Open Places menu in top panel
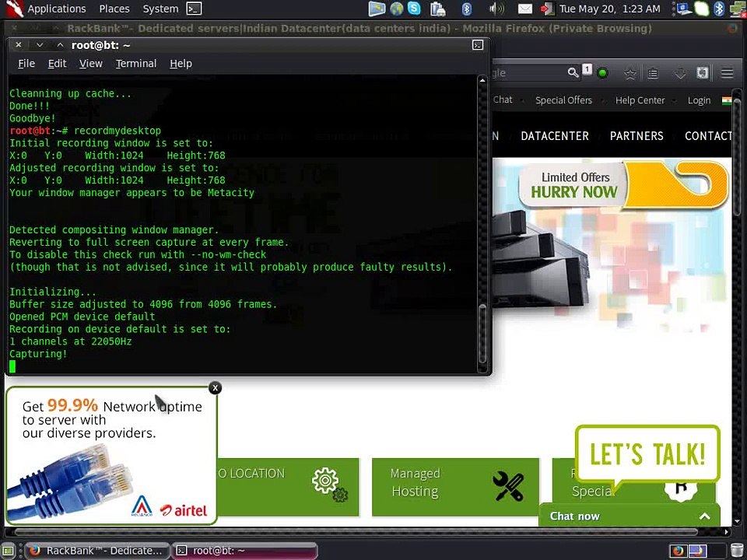747x560 pixels. [114, 9]
